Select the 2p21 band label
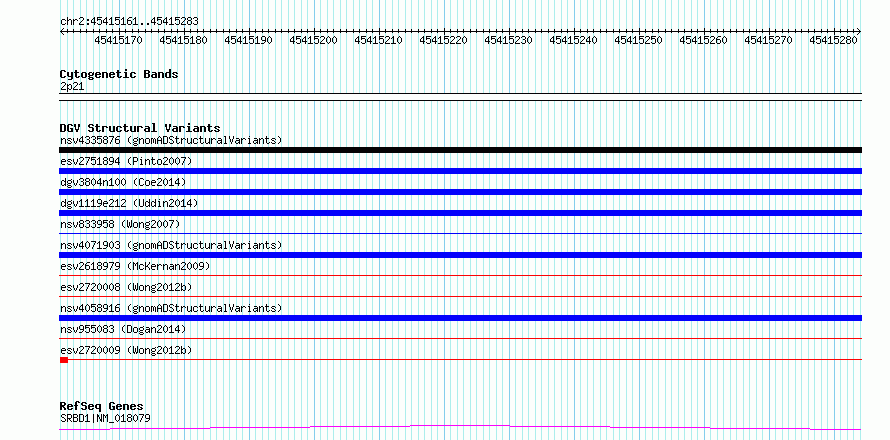Screen dimensions: 890x440 tap(72, 86)
